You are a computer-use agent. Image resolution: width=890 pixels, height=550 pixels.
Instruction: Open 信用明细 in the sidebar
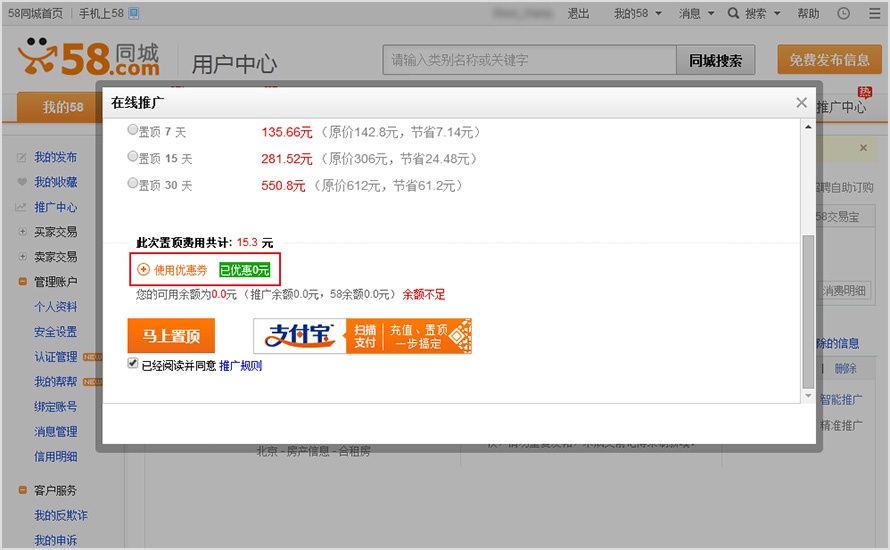(x=55, y=457)
